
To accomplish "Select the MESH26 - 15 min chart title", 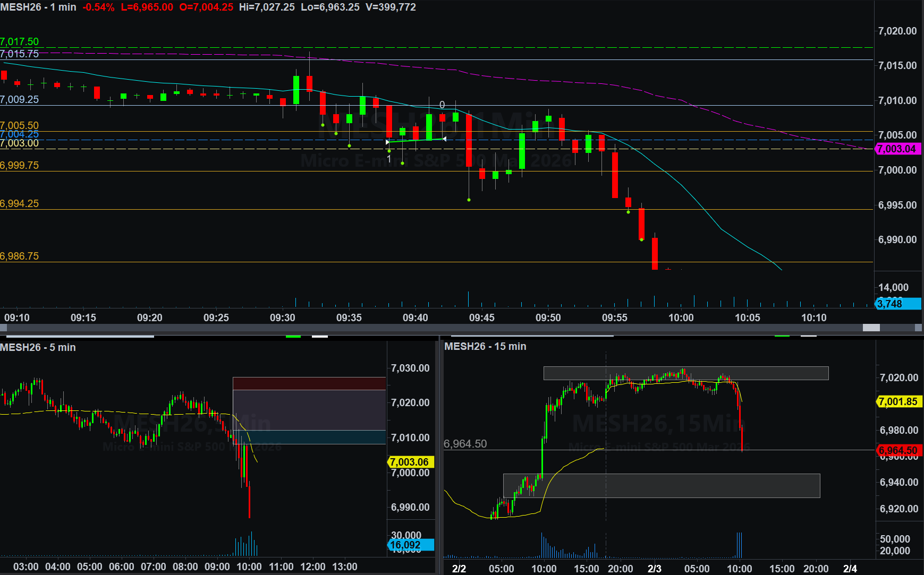I will [x=485, y=346].
